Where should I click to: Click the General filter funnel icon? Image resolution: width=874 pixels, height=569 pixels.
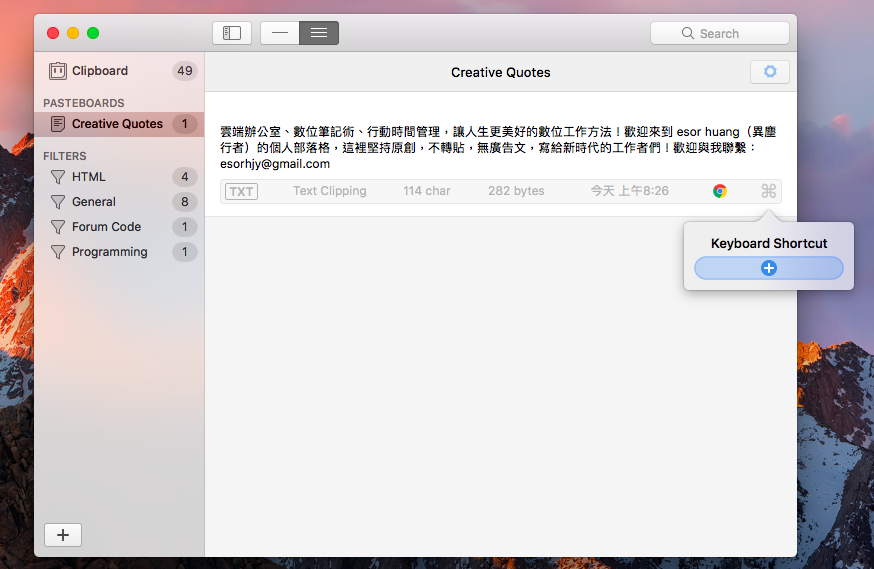coord(57,202)
